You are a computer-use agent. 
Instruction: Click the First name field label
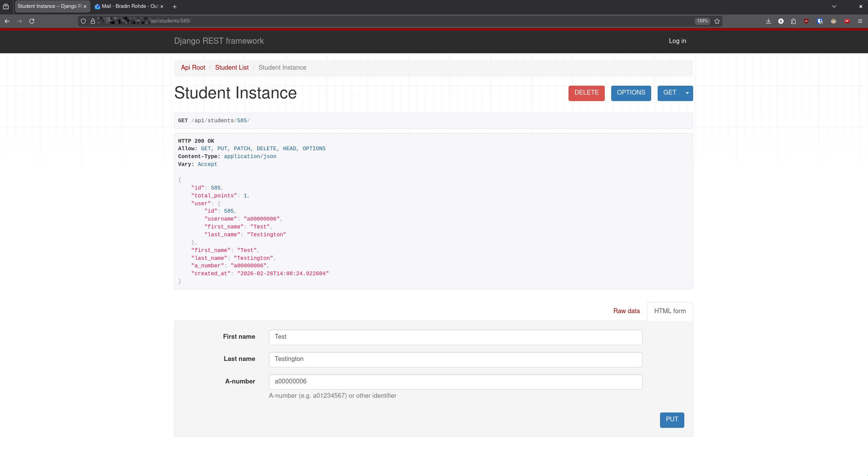click(x=239, y=337)
